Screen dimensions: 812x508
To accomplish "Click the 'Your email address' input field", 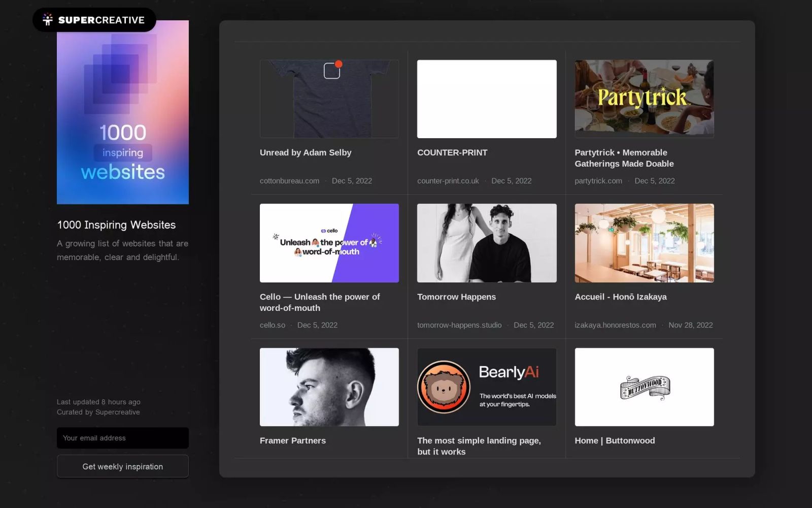I will pyautogui.click(x=123, y=438).
